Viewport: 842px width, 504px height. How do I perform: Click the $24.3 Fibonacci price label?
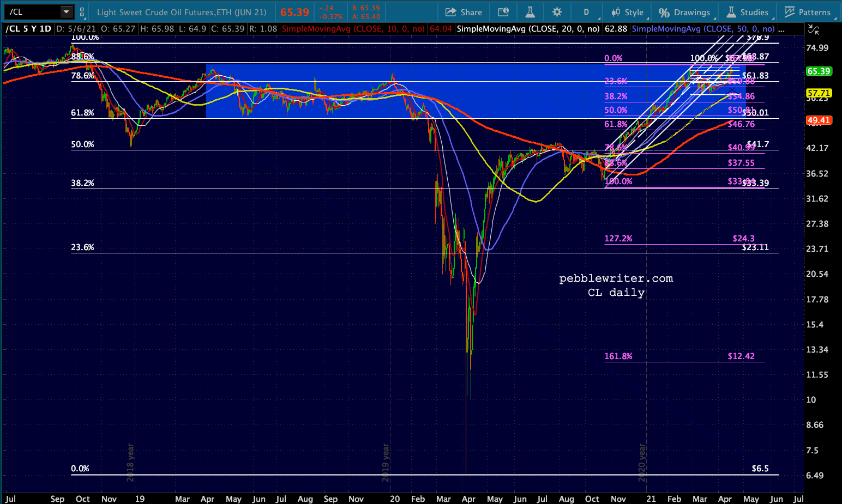click(x=744, y=239)
